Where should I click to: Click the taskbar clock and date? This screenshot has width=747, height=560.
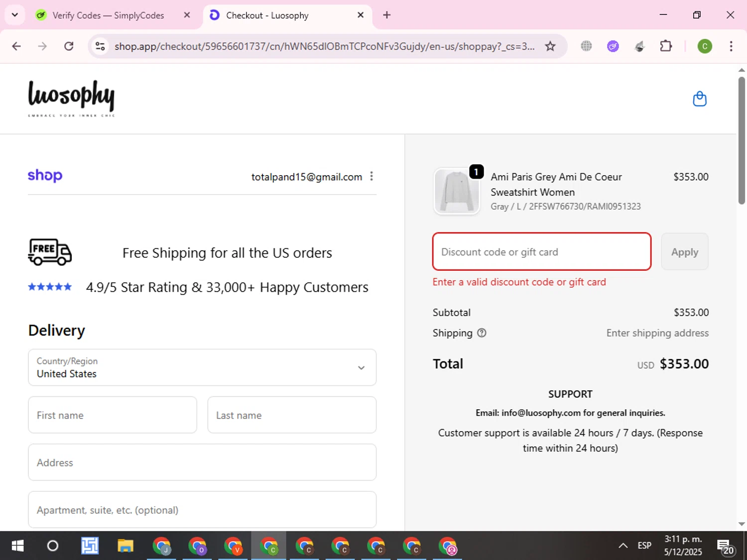(683, 546)
